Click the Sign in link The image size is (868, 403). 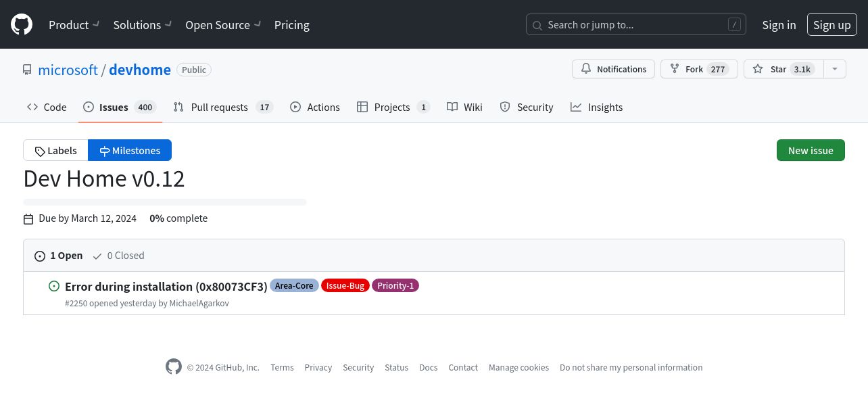tap(779, 25)
